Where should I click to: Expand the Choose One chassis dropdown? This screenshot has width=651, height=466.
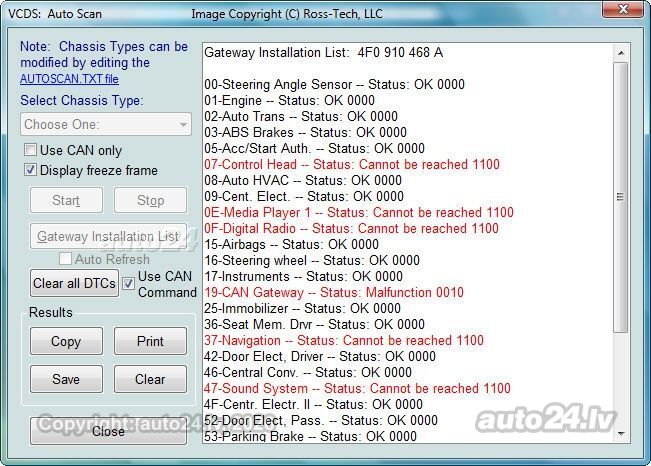106,124
